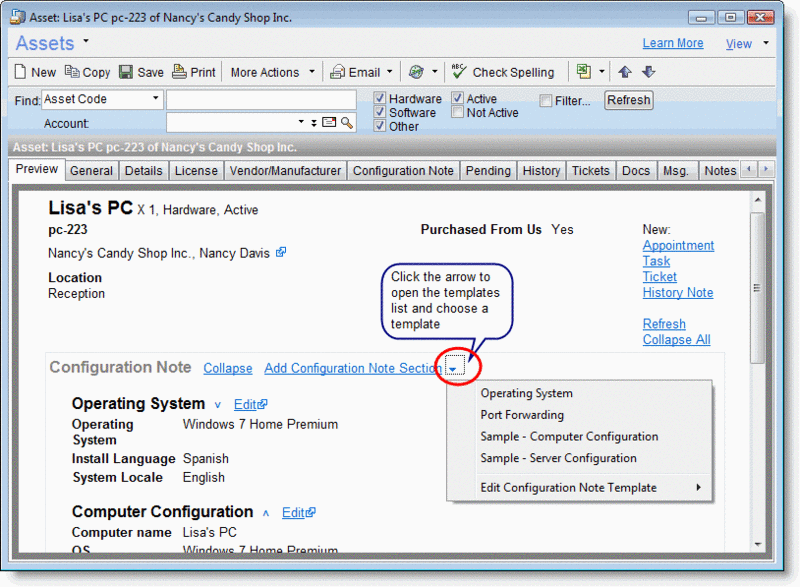Click the Refresh button
The height and width of the screenshot is (587, 800).
click(x=628, y=99)
